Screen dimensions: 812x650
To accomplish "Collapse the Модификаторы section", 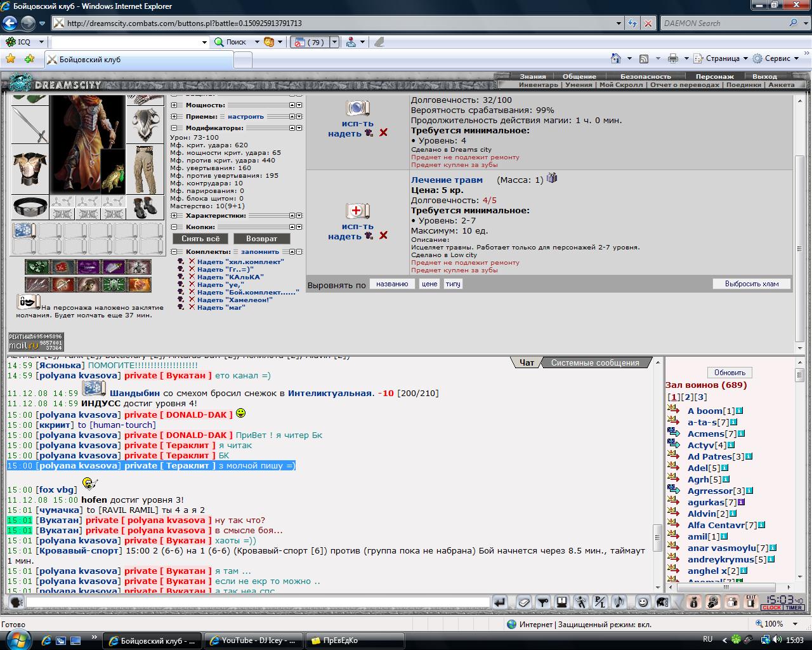I will (x=174, y=128).
